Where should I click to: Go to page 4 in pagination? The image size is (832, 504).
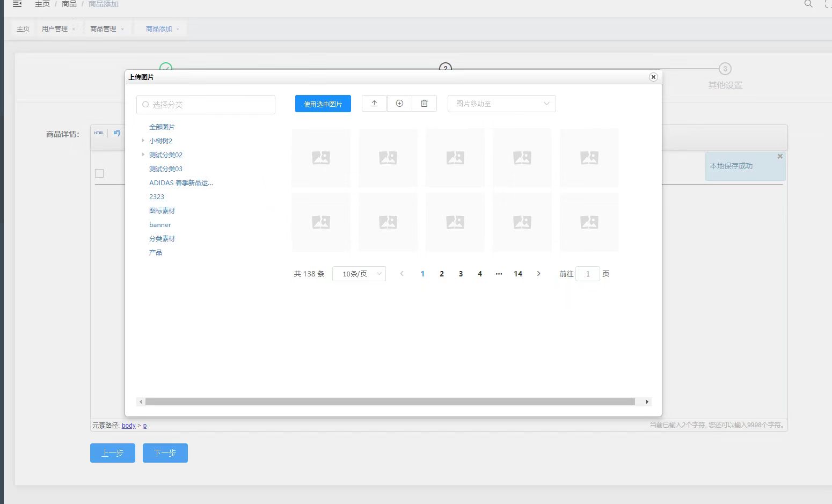tap(480, 274)
